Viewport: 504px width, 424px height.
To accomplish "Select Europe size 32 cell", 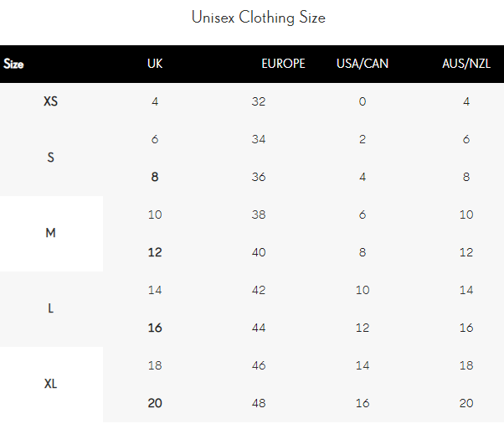I will pos(259,101).
